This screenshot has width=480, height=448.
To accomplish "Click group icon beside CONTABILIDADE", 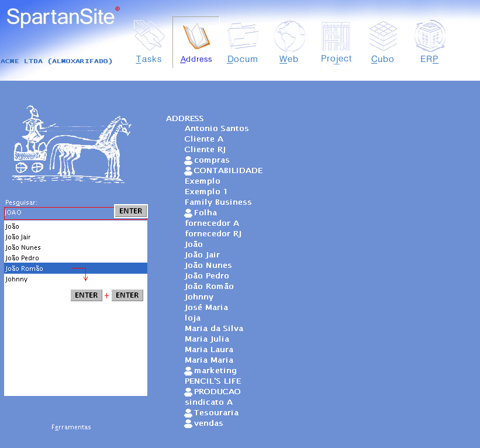I will click(188, 171).
